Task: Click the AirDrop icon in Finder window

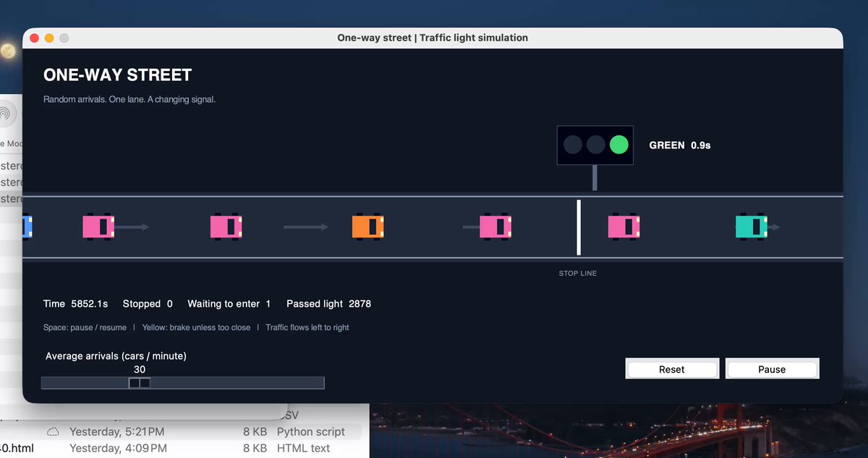Action: (x=6, y=114)
